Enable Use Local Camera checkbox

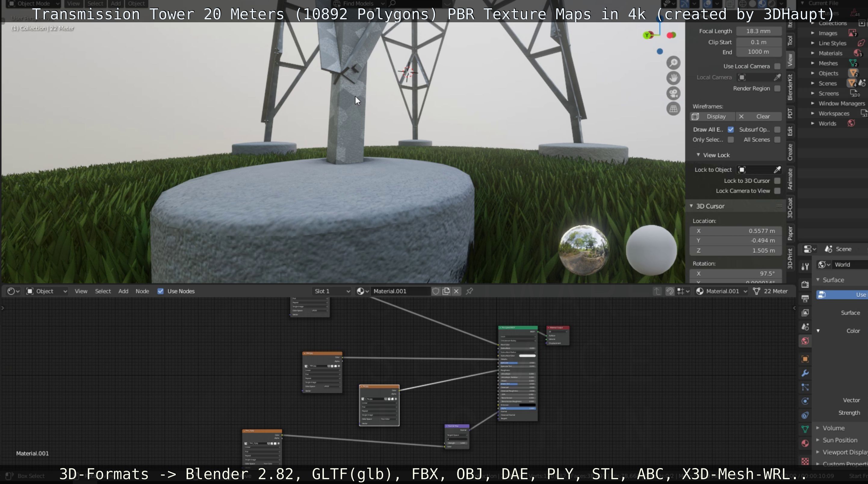[777, 67]
